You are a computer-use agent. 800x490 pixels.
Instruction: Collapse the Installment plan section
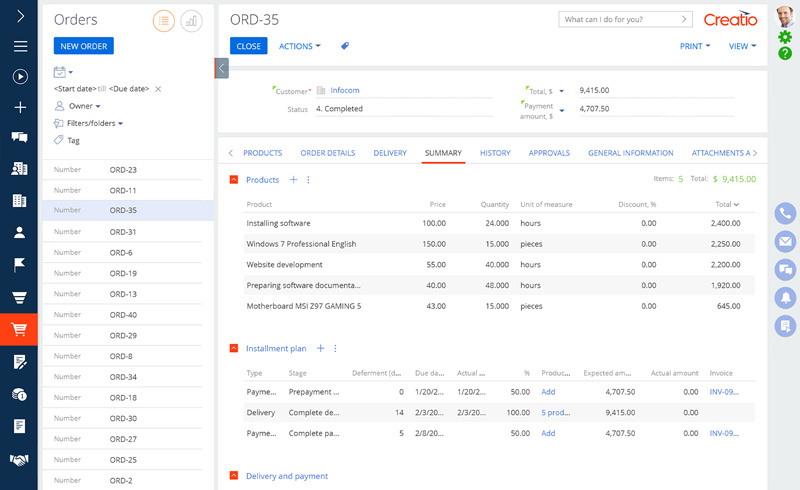tap(234, 348)
